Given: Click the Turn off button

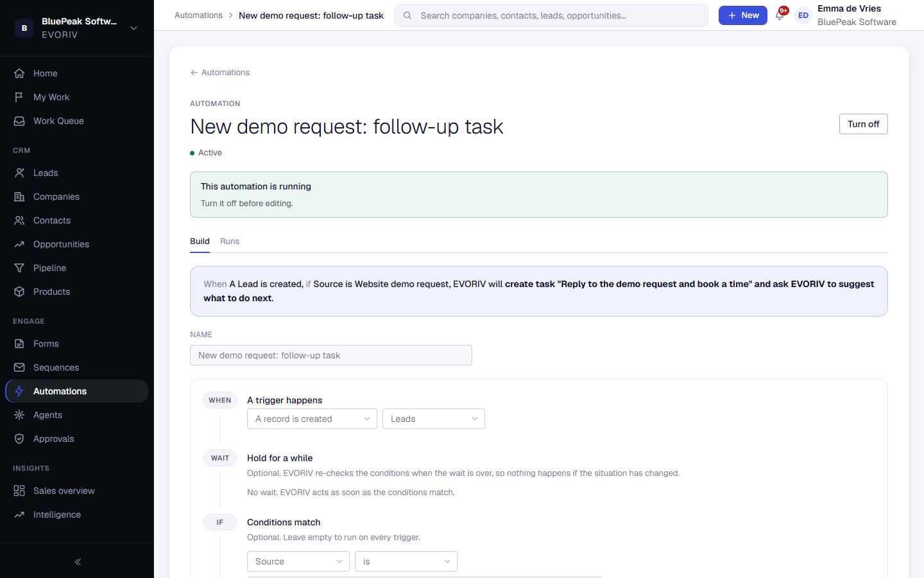Looking at the screenshot, I should pyautogui.click(x=864, y=124).
